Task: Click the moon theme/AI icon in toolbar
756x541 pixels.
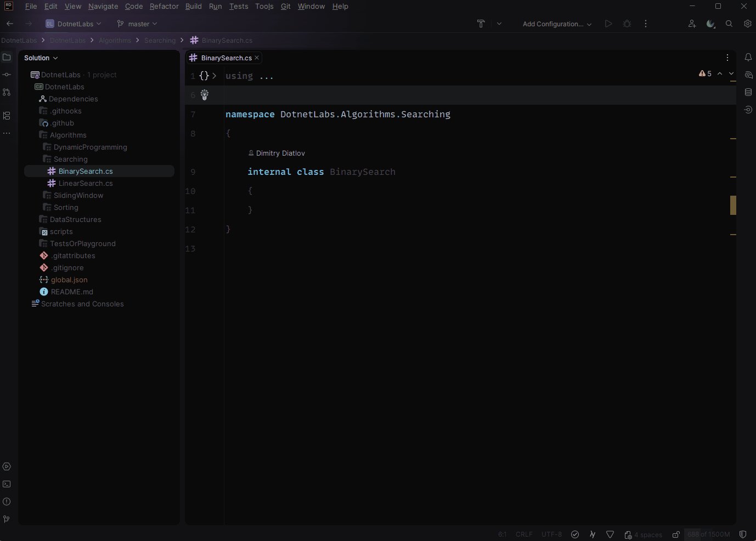Action: [710, 24]
